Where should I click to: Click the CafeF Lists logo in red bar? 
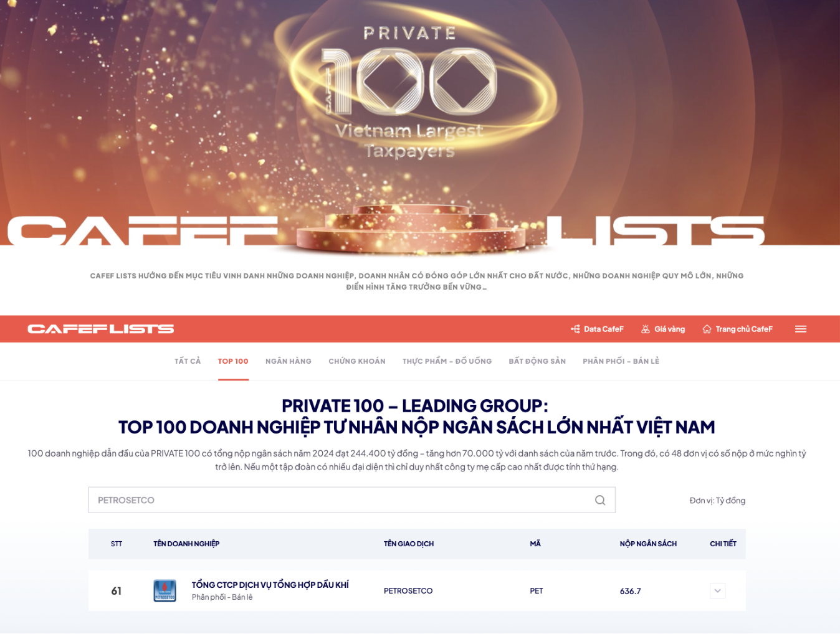100,329
